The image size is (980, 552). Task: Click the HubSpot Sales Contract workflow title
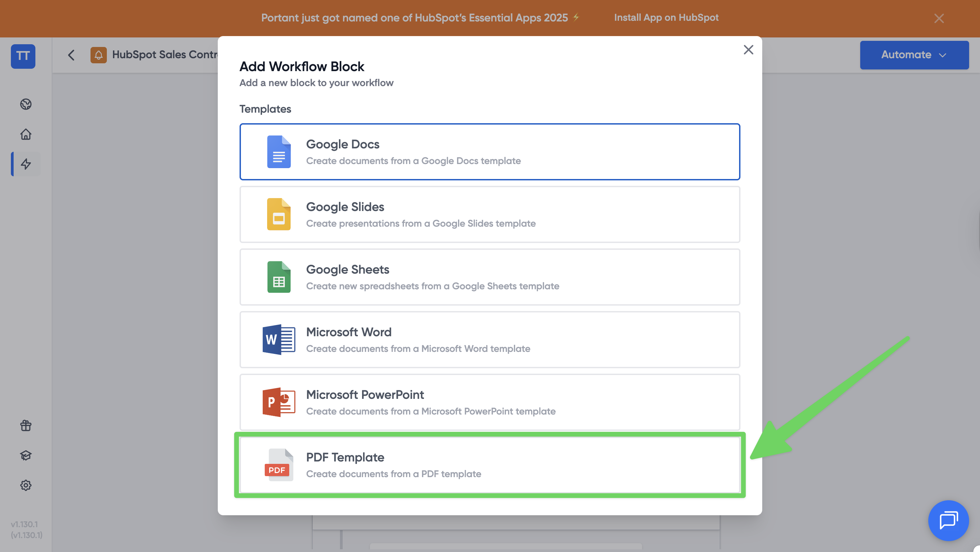tap(165, 55)
